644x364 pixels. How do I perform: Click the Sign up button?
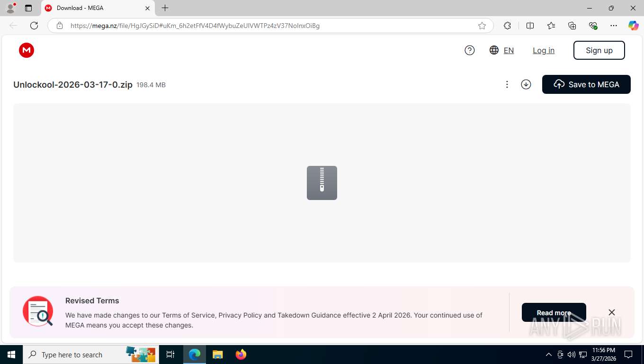[x=599, y=50]
